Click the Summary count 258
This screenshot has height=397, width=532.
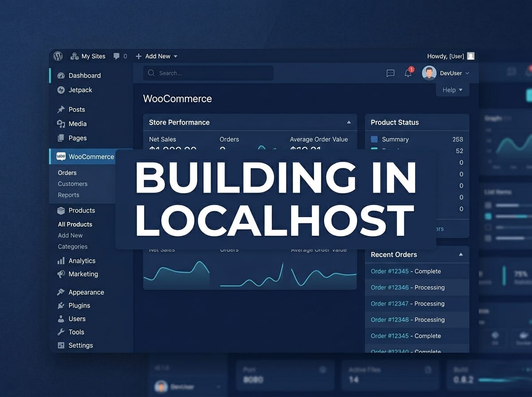[x=458, y=139]
